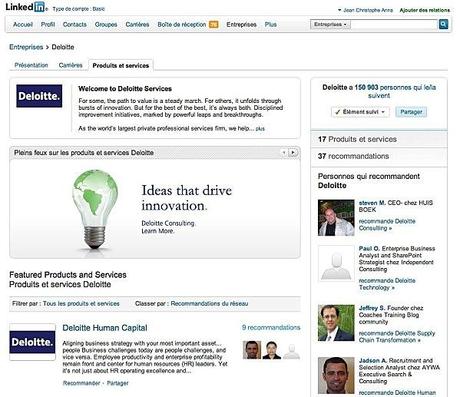Open recommande Deloitte Technology link
Screen dimensions: 460x397
[387, 284]
